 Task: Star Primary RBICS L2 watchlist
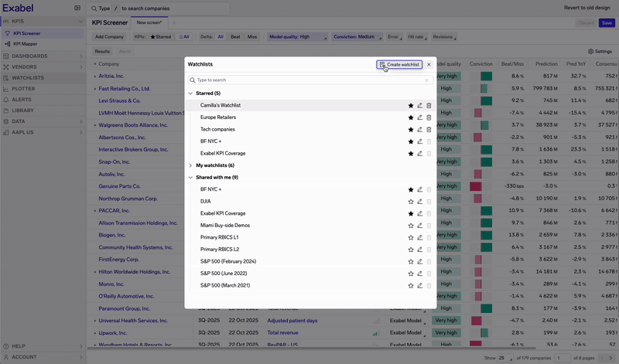tap(411, 250)
